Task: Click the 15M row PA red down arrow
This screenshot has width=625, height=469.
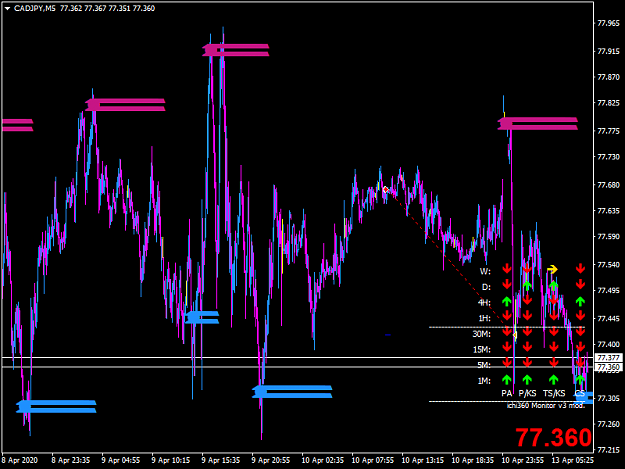Action: point(507,347)
